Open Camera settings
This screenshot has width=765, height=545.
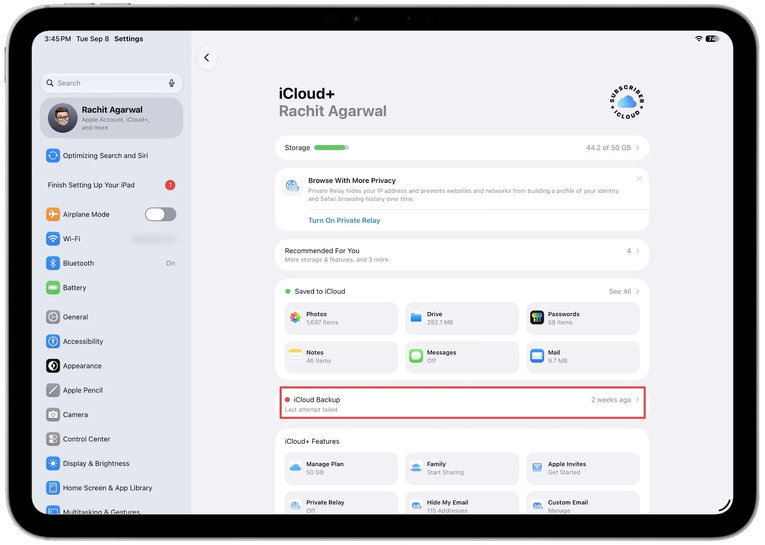[111, 414]
